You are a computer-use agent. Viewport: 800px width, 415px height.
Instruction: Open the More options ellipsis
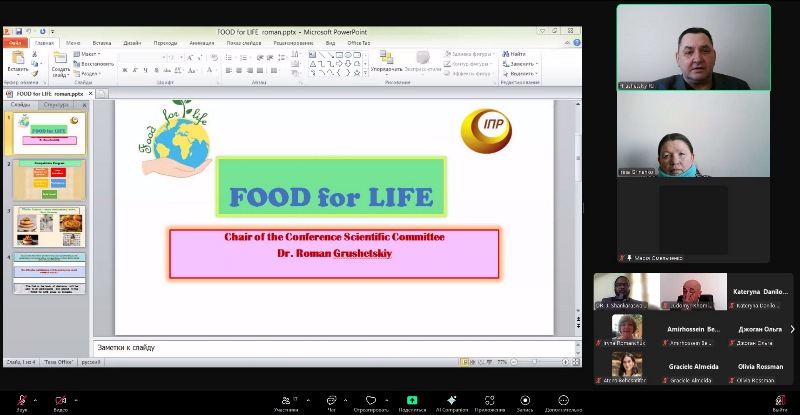[x=564, y=399]
